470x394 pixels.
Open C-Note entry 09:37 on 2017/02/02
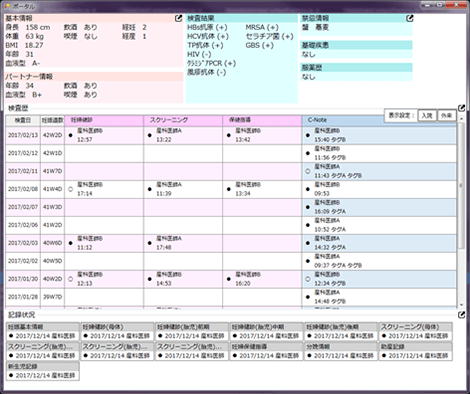click(x=379, y=261)
